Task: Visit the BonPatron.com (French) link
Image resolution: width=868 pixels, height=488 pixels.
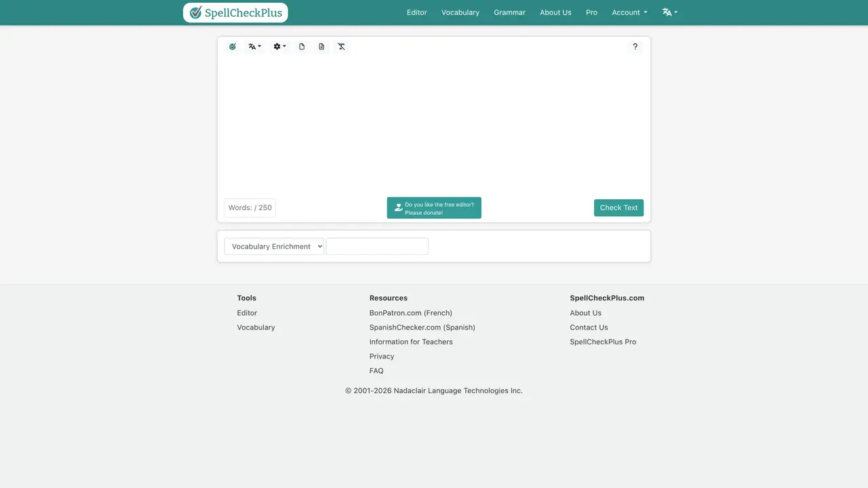Action: click(411, 313)
